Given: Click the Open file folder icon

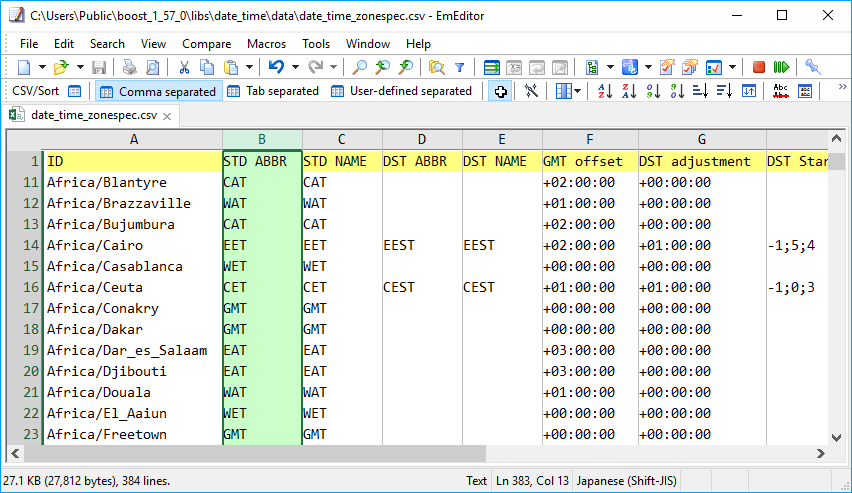Looking at the screenshot, I should pyautogui.click(x=61, y=67).
